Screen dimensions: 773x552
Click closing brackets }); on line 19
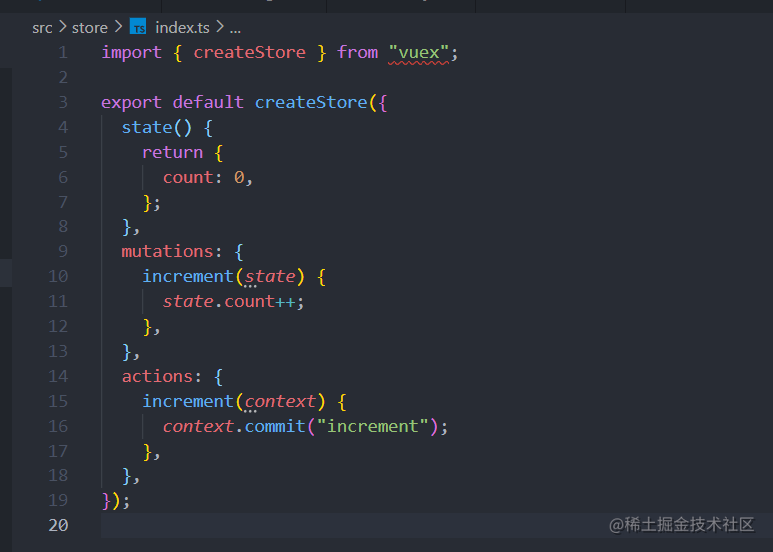click(x=116, y=501)
